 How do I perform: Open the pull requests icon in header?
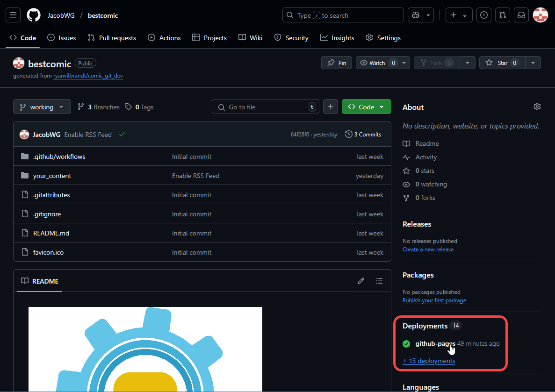pyautogui.click(x=503, y=15)
